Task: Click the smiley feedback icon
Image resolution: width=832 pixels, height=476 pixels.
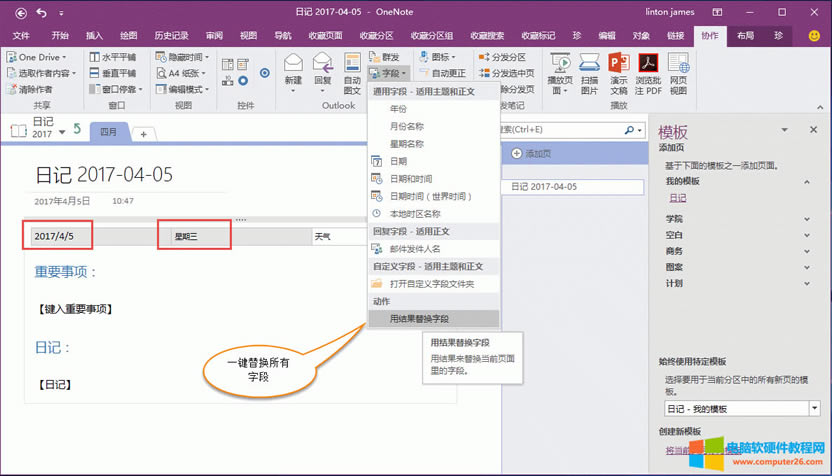Action: pos(814,35)
